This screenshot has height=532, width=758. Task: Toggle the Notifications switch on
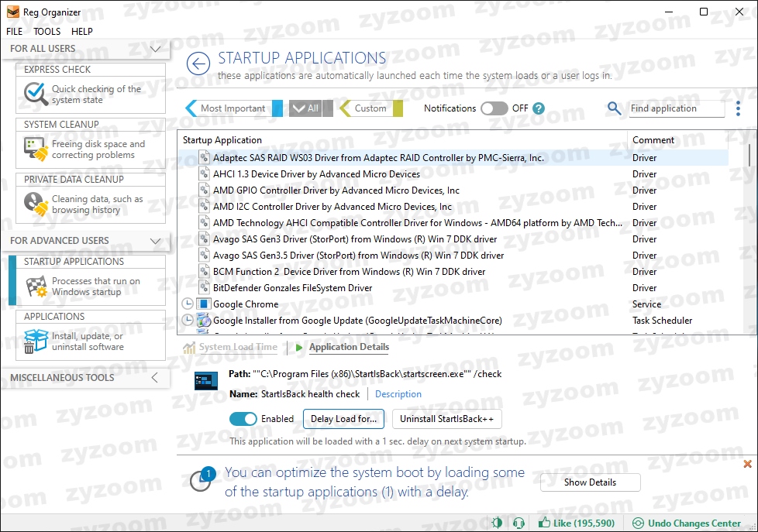[494, 108]
